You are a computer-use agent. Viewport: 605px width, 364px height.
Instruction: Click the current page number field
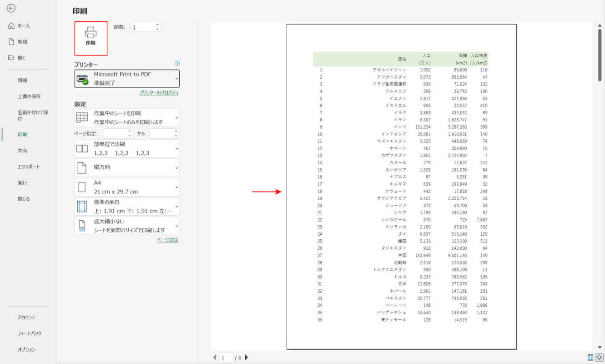(226, 358)
